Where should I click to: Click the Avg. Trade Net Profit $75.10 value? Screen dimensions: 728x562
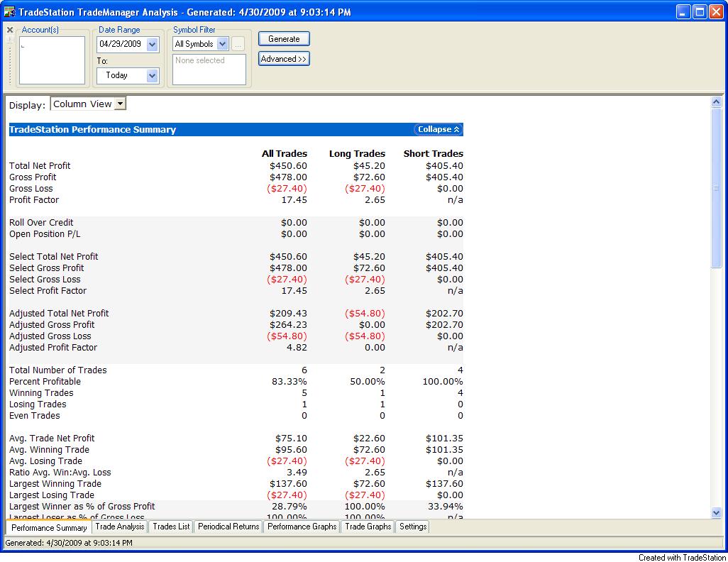291,439
